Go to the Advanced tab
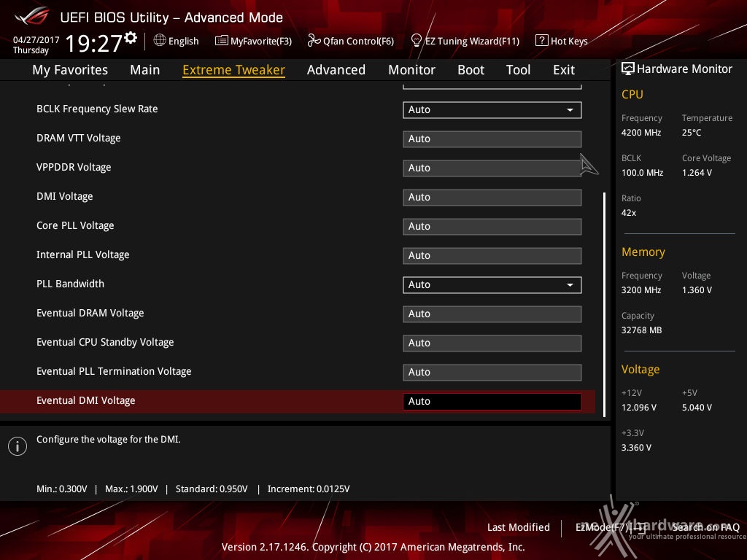The width and height of the screenshot is (747, 560). click(x=336, y=70)
